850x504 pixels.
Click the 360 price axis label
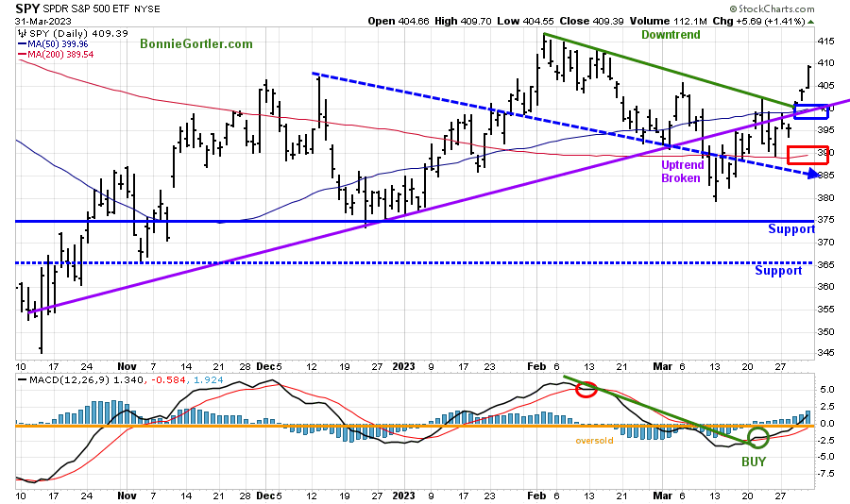(825, 287)
